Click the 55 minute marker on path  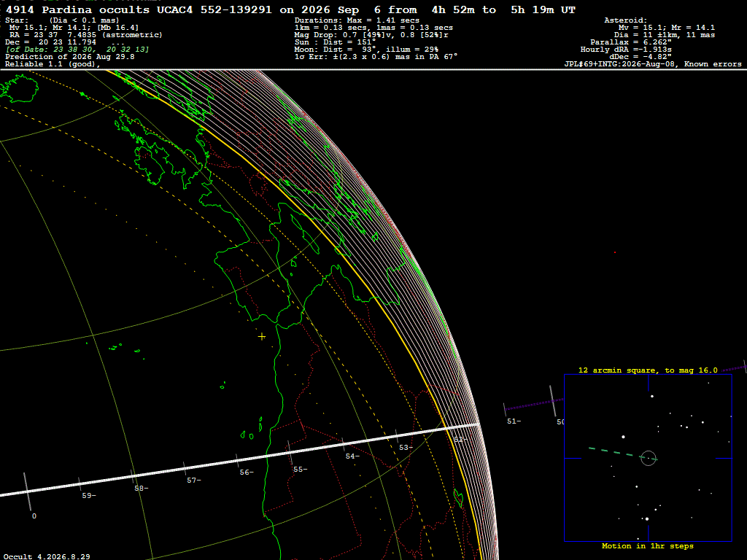coord(300,470)
